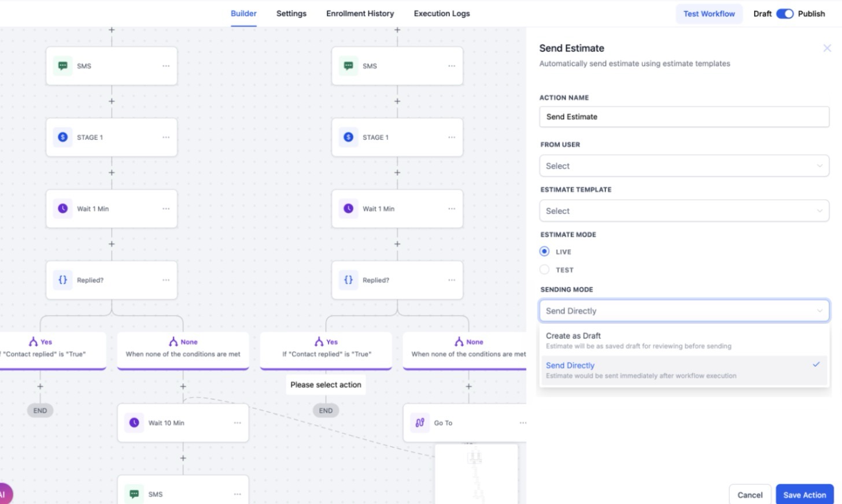The image size is (842, 504).
Task: Toggle the Draft/Publish switch
Action: tap(784, 14)
